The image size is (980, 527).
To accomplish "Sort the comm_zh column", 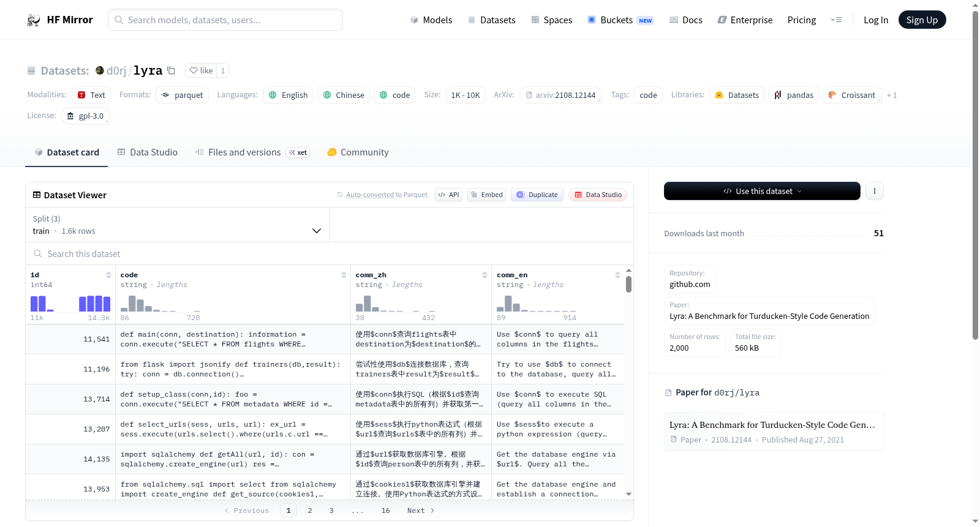I will [484, 275].
